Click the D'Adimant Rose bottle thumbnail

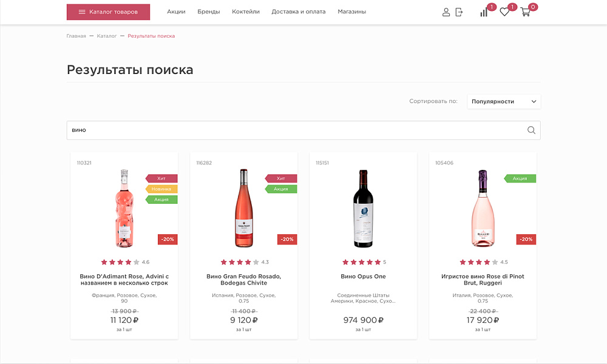tap(124, 209)
